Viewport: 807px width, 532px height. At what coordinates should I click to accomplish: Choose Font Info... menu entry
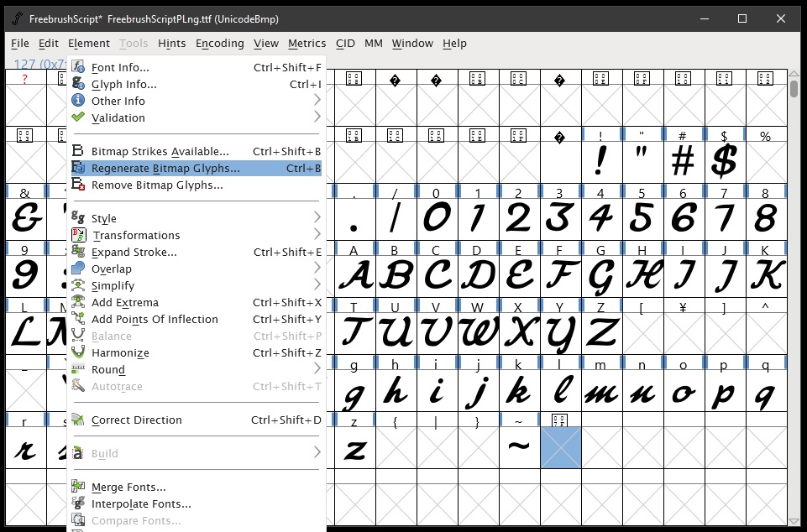(197, 67)
